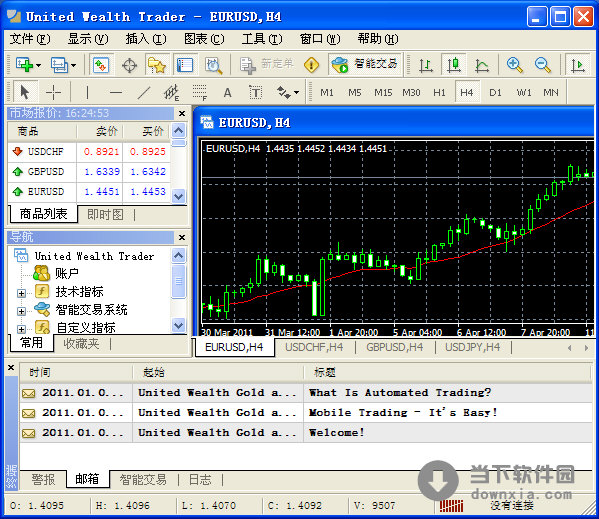Open the new chart toolbar icon
Image resolution: width=599 pixels, height=519 pixels.
click(24, 65)
